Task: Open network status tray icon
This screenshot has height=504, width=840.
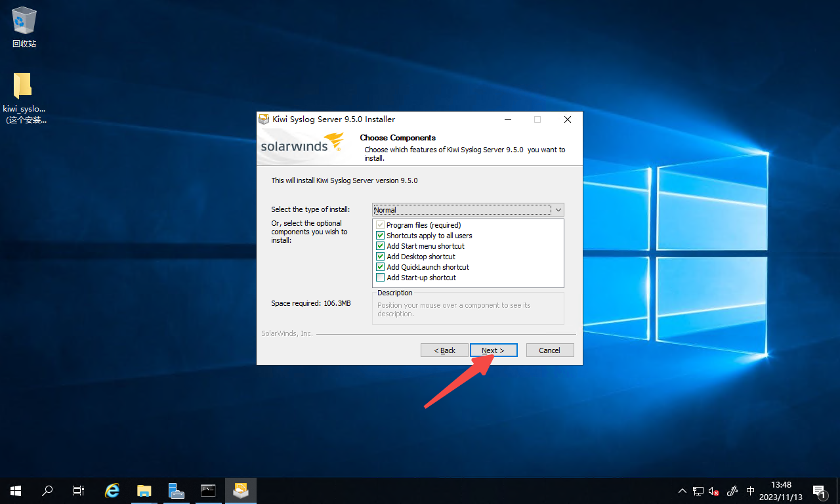Action: [x=698, y=491]
